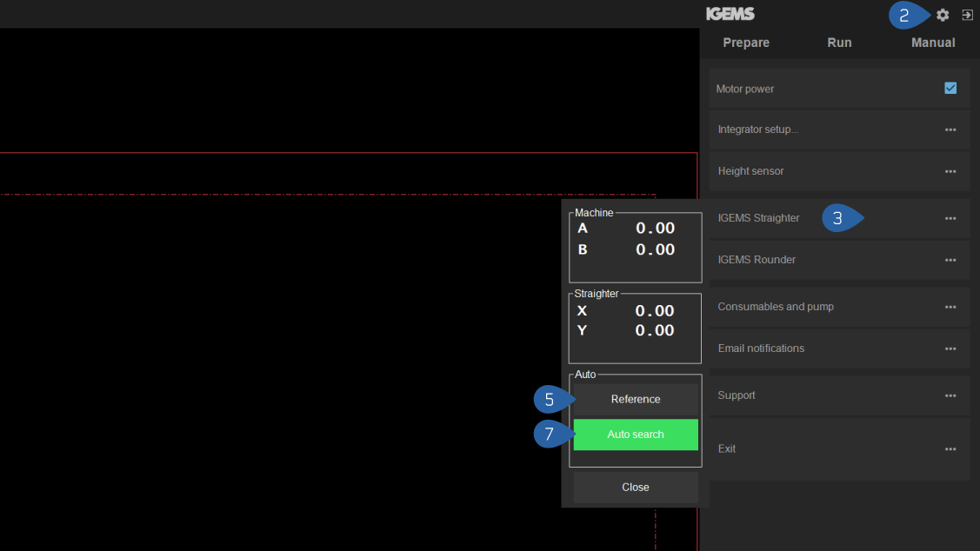Click Machine B value 0.00
The height and width of the screenshot is (551, 980).
coord(655,249)
